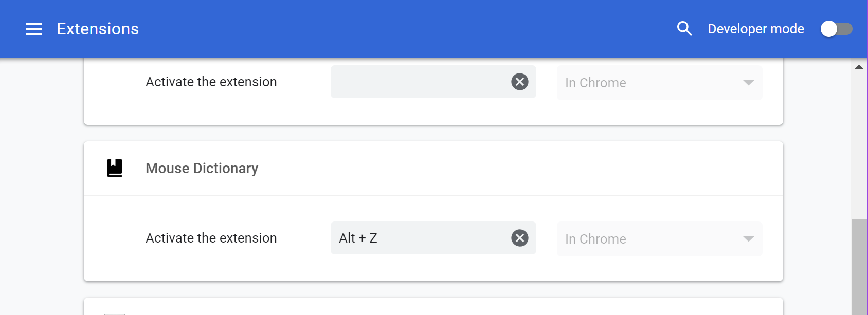Clear the Mouse Dictionary Alt + Z shortcut
Image resolution: width=868 pixels, height=315 pixels.
click(519, 237)
